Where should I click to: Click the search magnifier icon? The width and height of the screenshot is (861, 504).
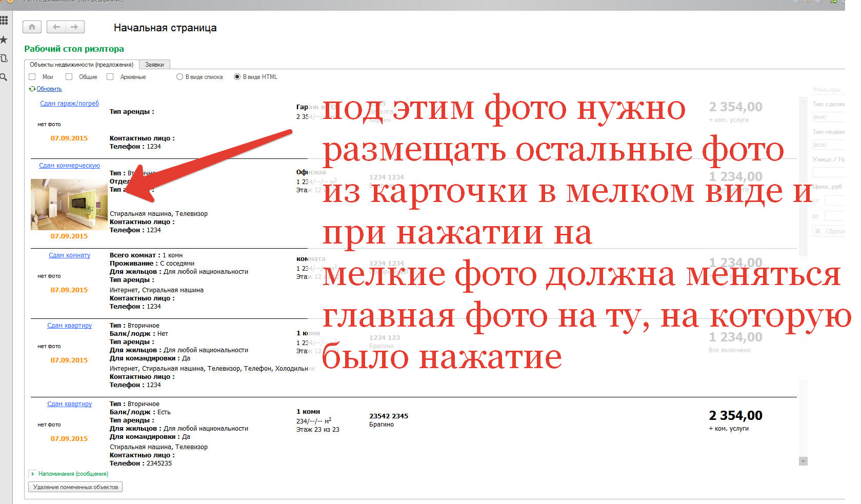[x=4, y=77]
